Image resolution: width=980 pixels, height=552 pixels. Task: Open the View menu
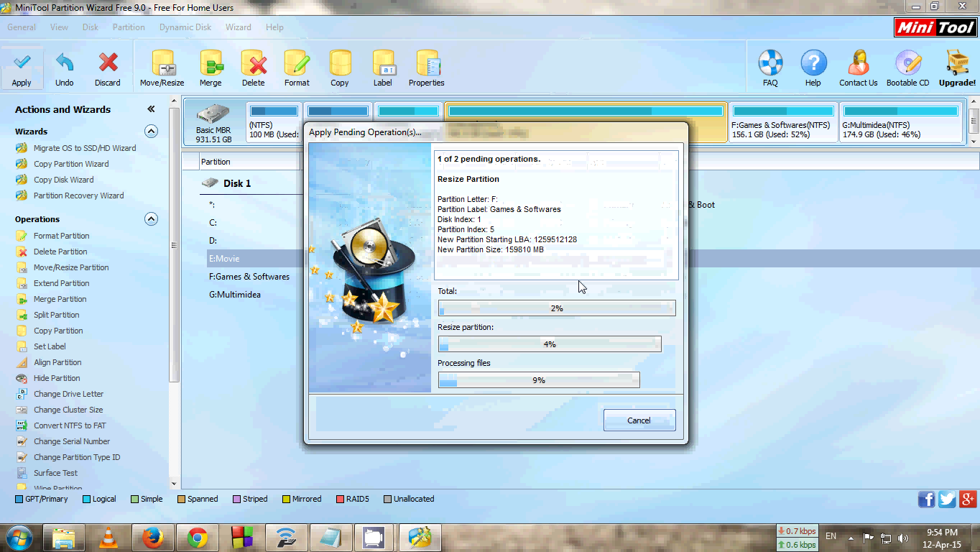(x=60, y=27)
